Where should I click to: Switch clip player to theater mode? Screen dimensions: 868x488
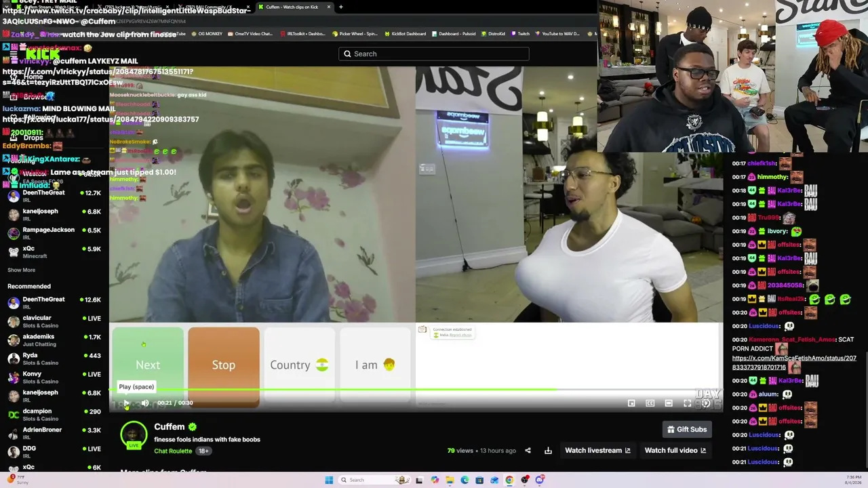point(669,403)
